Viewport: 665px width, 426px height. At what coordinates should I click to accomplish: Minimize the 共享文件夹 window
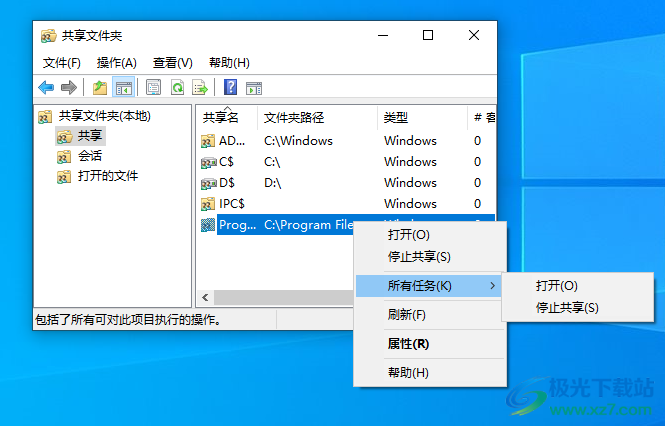(383, 35)
